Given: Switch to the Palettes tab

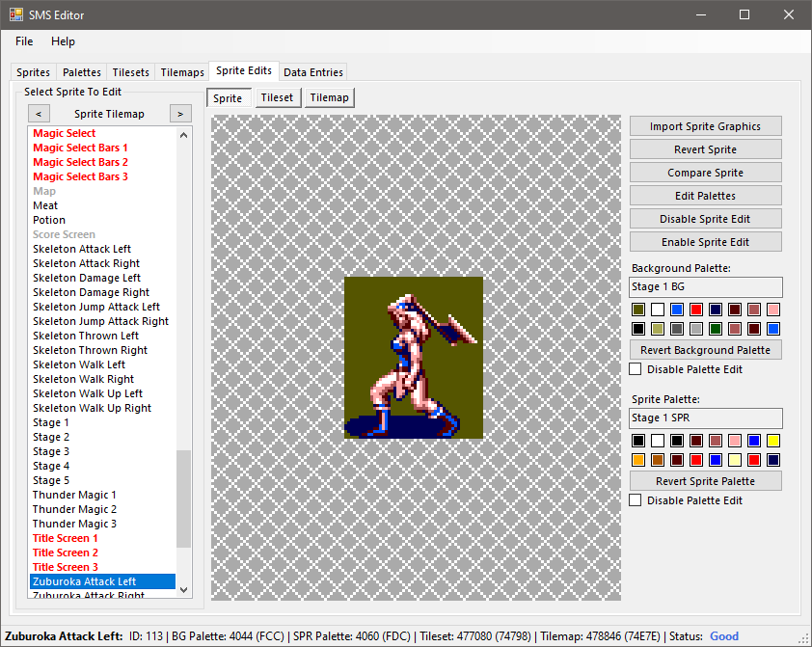Looking at the screenshot, I should pyautogui.click(x=82, y=72).
